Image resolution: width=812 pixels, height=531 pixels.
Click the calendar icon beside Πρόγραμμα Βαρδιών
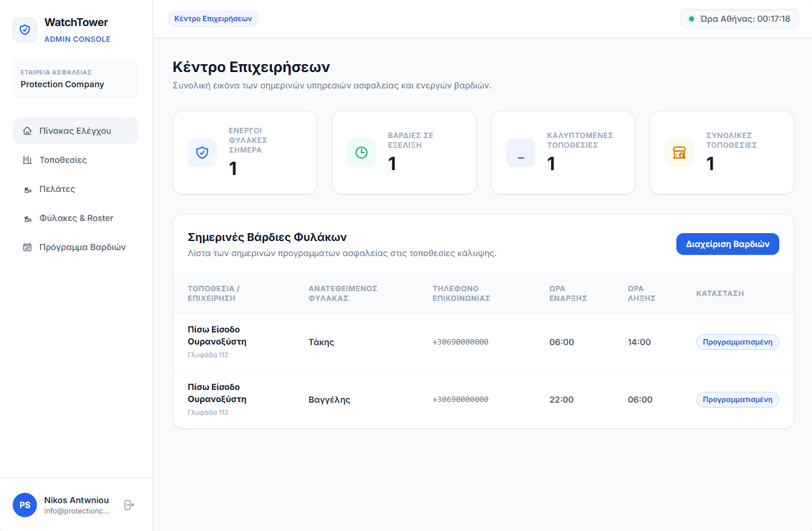[x=27, y=247]
